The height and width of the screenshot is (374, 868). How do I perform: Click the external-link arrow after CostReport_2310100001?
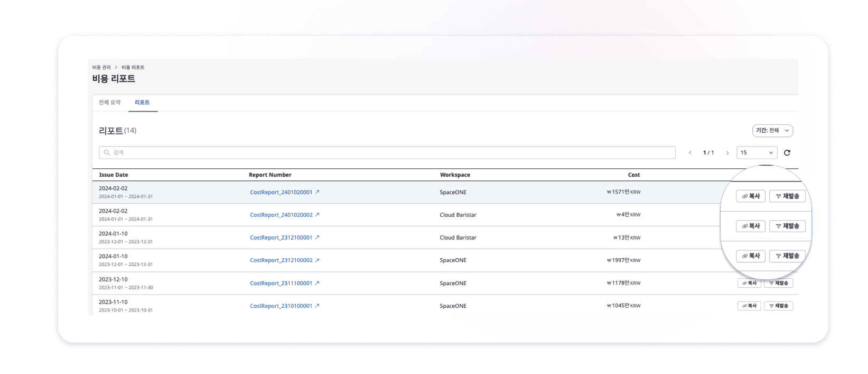318,306
